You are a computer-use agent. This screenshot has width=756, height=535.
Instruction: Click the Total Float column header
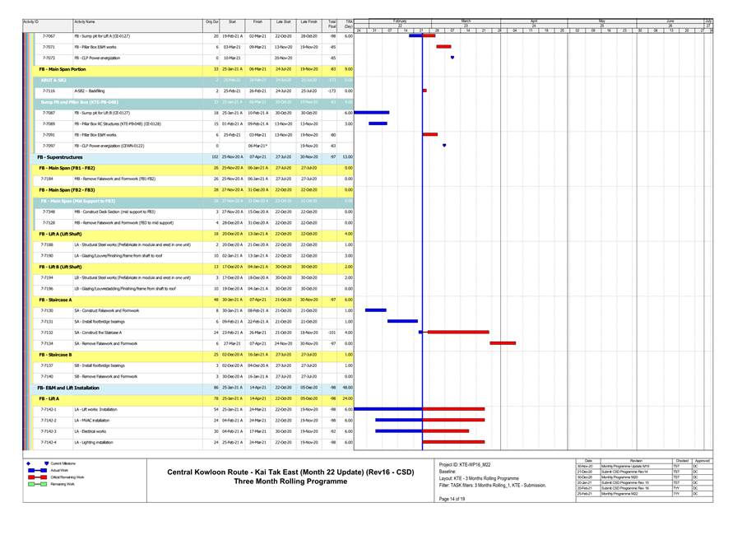pos(332,24)
